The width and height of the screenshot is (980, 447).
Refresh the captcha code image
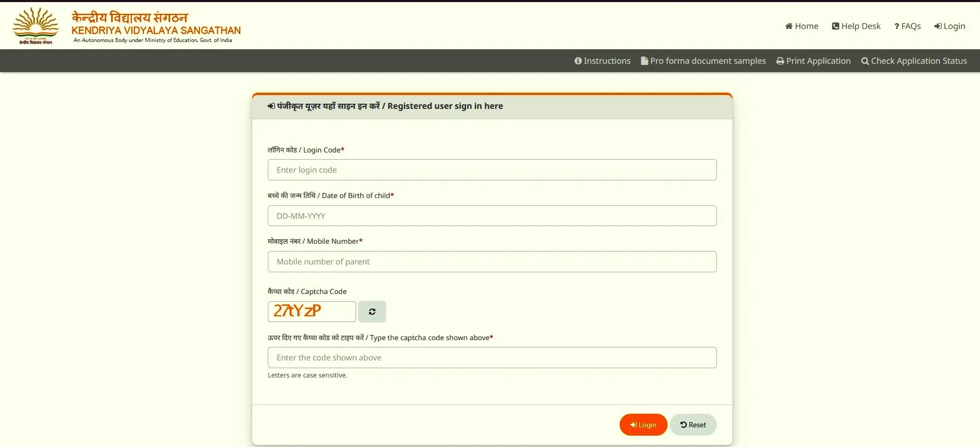(372, 312)
